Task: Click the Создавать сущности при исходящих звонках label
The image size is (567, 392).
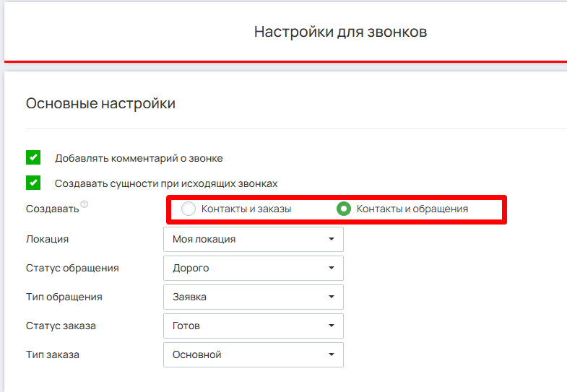Action: 166,183
